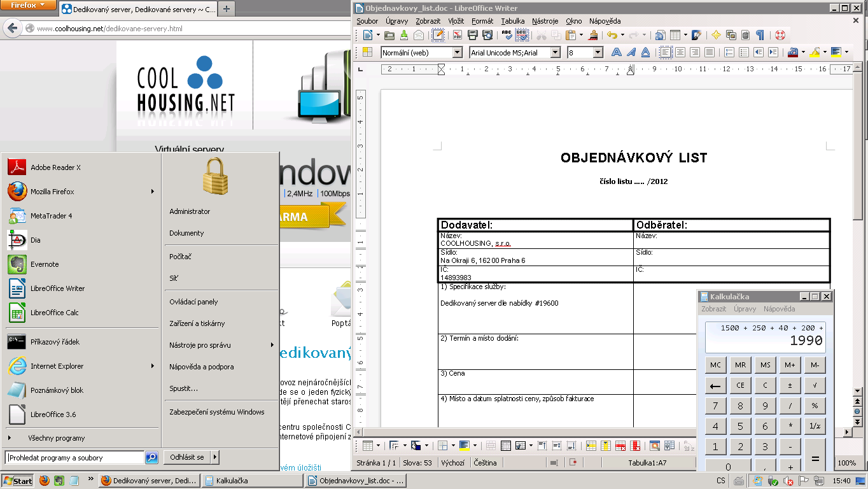The width and height of the screenshot is (868, 489).
Task: Open the Tabulka menu in Writer
Action: pyautogui.click(x=513, y=21)
